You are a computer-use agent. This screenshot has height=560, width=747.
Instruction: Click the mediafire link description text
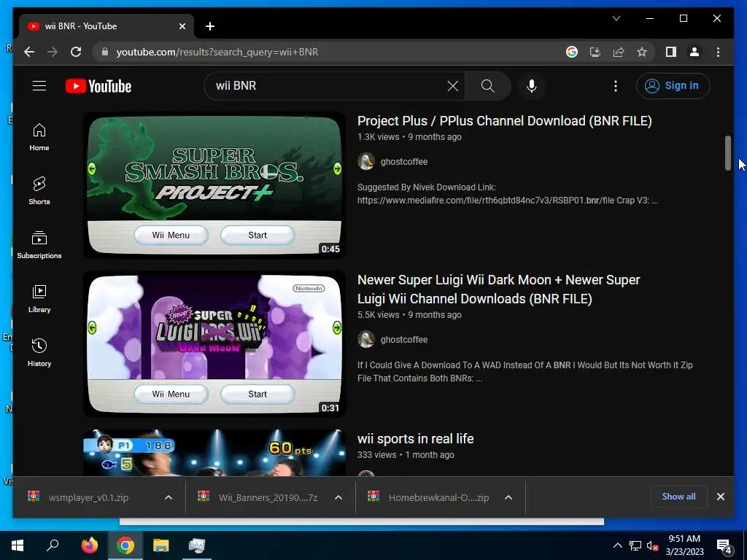tap(508, 194)
